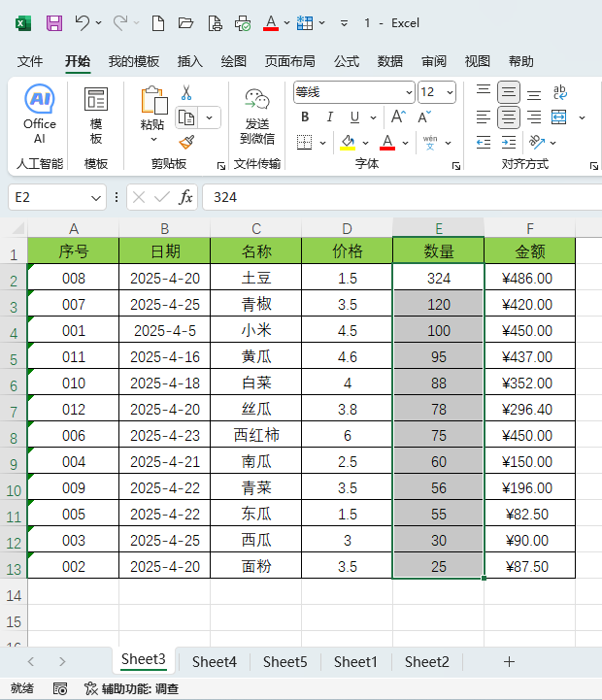This screenshot has height=700, width=602.
Task: Click the Insert Function fx button
Action: coord(185,197)
